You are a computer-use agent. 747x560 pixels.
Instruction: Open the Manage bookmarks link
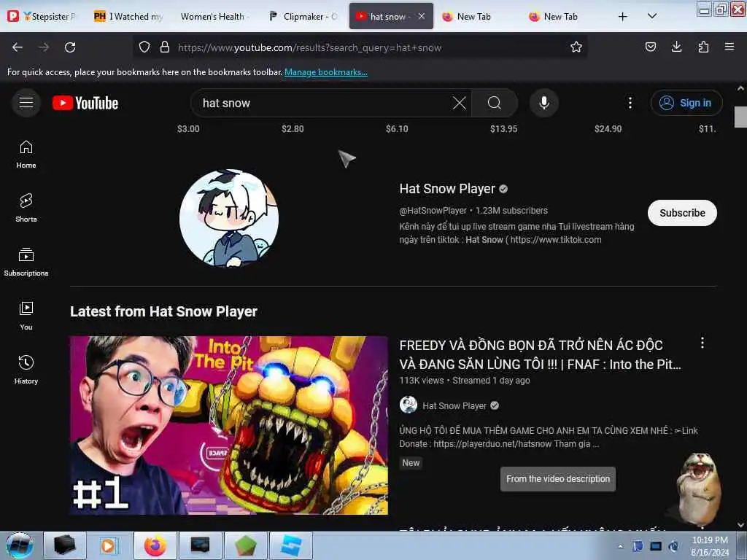326,72
